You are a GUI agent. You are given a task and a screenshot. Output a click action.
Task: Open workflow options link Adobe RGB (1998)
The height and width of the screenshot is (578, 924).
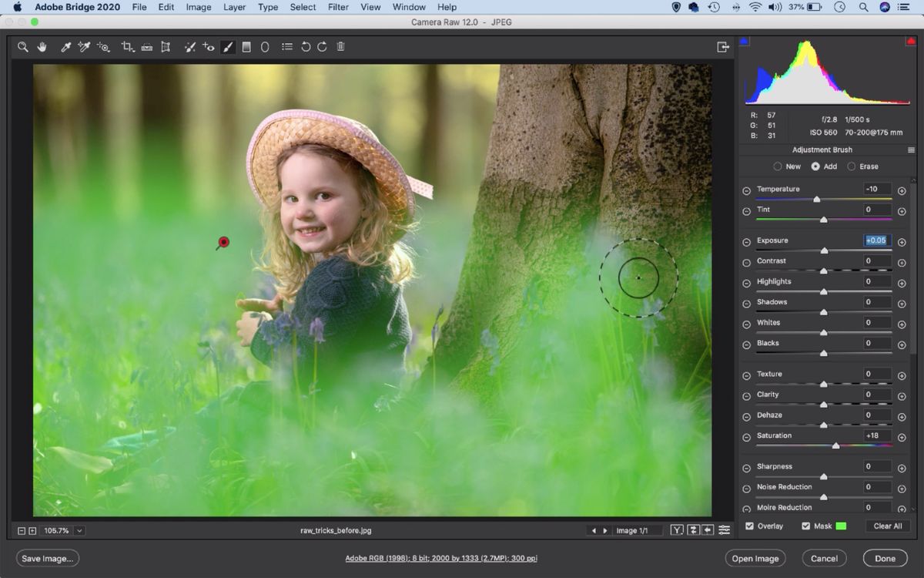point(441,559)
